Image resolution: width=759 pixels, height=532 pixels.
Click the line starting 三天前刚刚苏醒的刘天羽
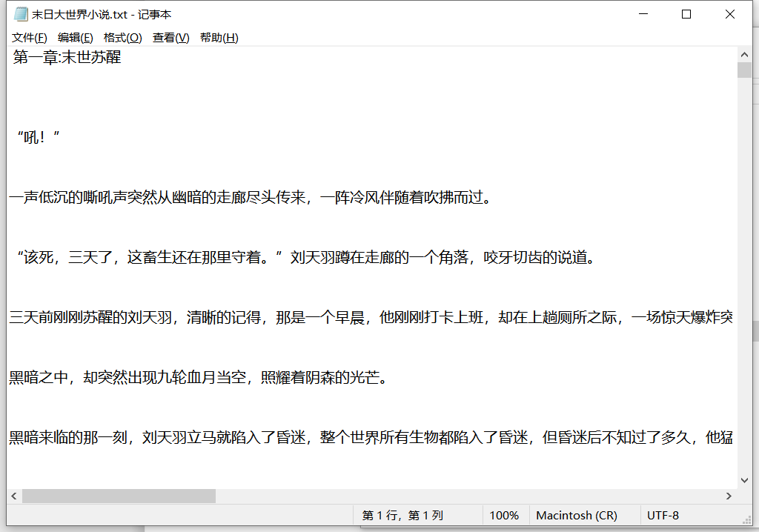(371, 317)
